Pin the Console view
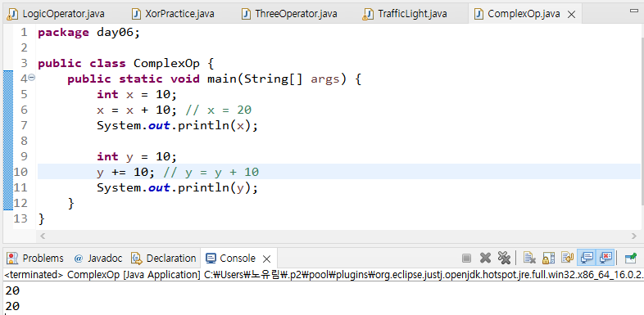The width and height of the screenshot is (644, 315). coord(630,258)
